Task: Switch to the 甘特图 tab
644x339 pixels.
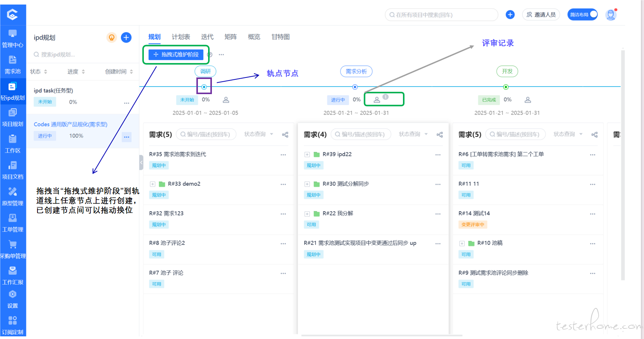Action: click(x=280, y=37)
